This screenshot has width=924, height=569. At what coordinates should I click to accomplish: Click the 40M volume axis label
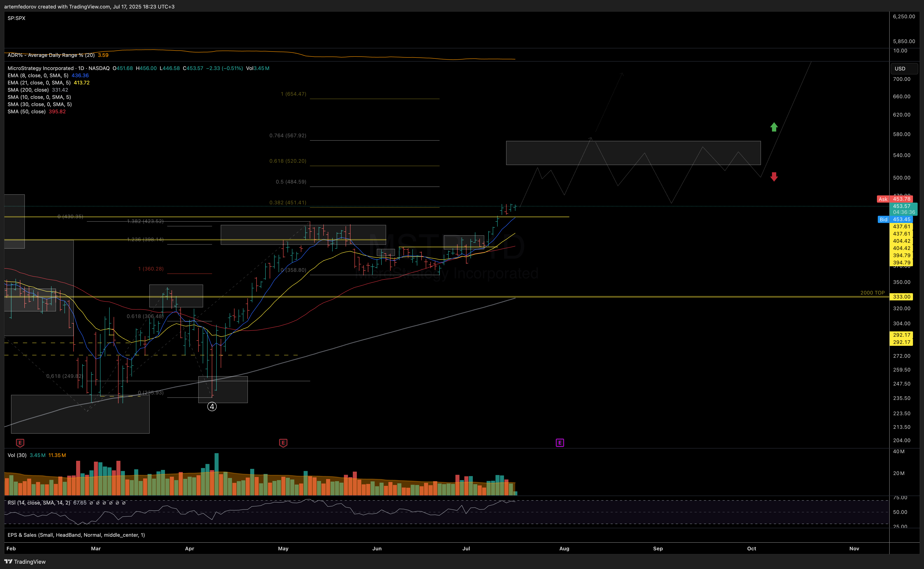(x=899, y=451)
